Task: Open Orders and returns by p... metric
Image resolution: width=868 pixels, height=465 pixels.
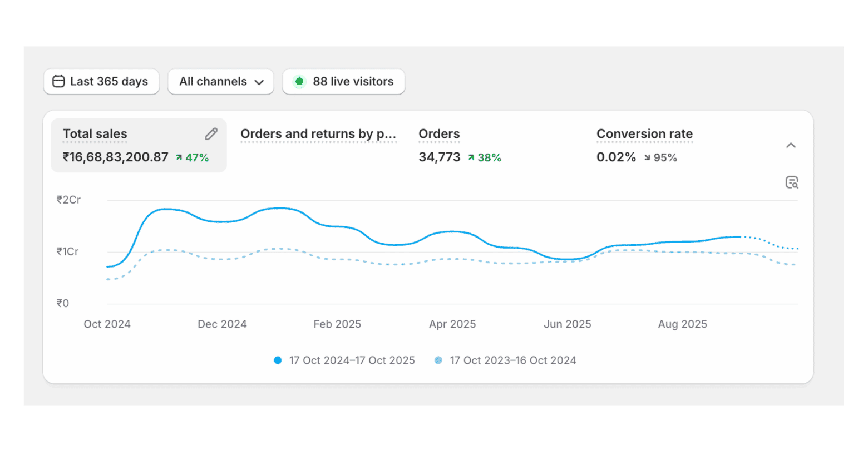Action: [x=319, y=133]
